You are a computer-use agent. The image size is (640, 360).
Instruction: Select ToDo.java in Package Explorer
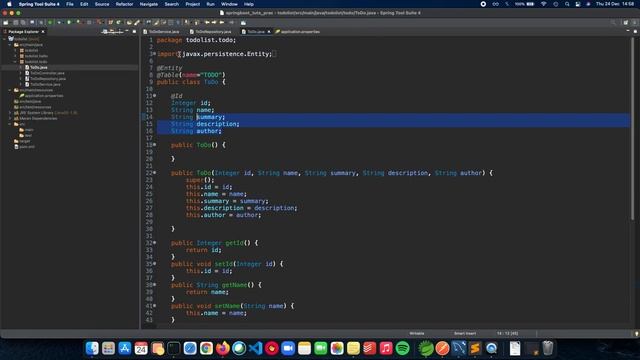tap(39, 67)
